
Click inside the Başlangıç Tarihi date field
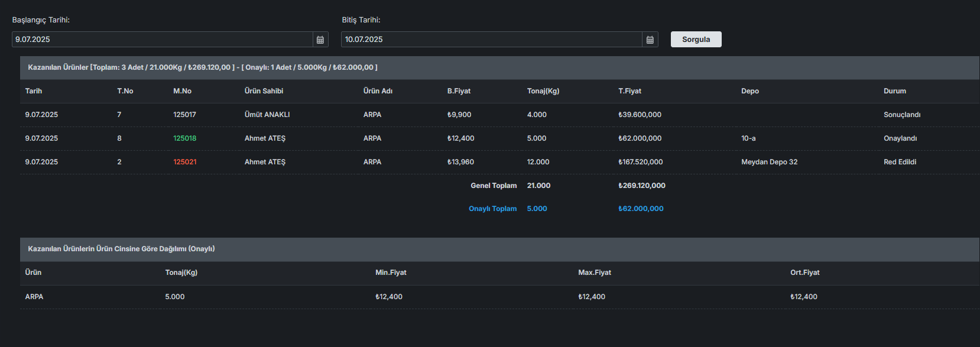pos(162,40)
